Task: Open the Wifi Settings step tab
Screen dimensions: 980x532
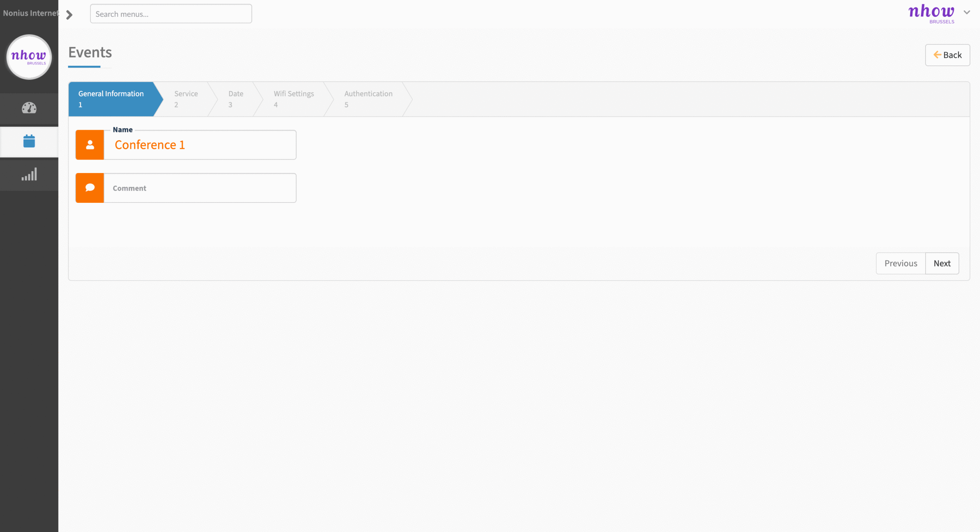Action: click(x=294, y=99)
